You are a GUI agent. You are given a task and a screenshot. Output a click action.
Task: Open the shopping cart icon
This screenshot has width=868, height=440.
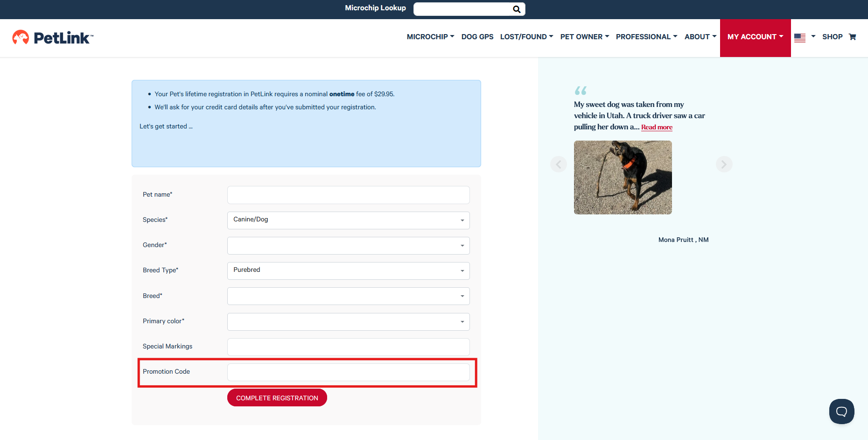(853, 37)
